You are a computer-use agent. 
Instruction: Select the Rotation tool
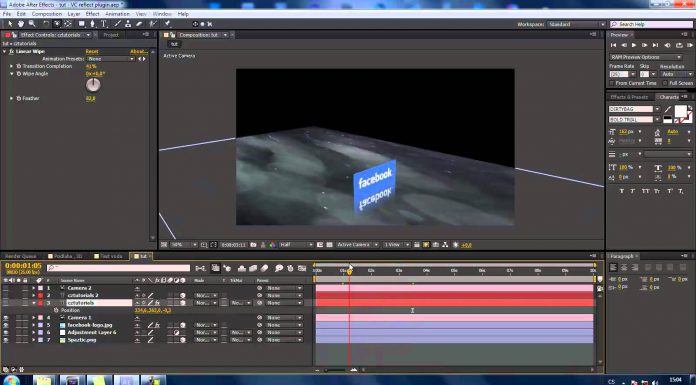pyautogui.click(x=46, y=24)
